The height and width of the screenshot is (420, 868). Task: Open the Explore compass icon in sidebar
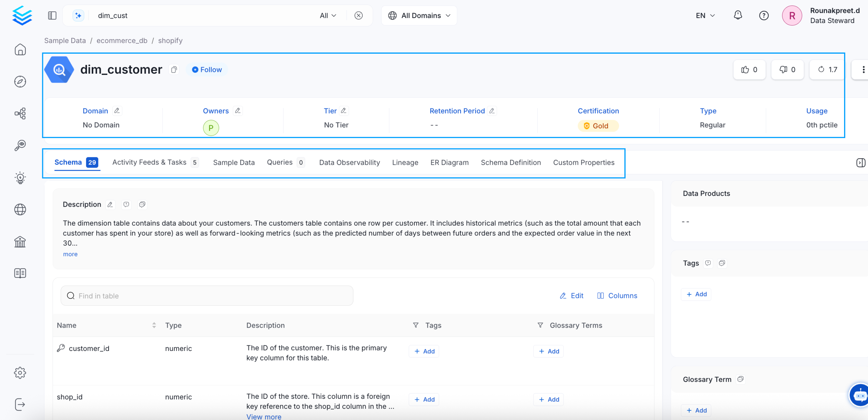point(20,81)
